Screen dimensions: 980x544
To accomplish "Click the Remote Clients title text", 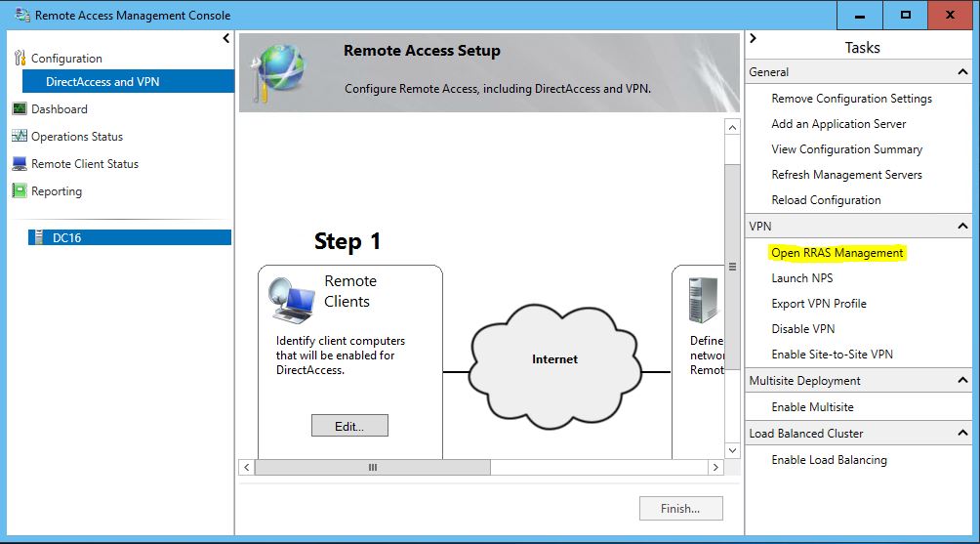I will [x=350, y=291].
